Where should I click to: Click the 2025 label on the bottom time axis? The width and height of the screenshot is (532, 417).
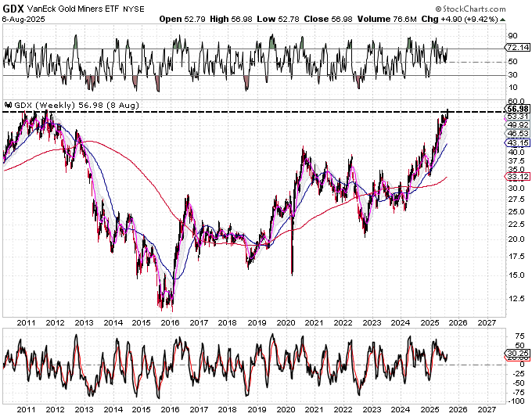point(429,408)
